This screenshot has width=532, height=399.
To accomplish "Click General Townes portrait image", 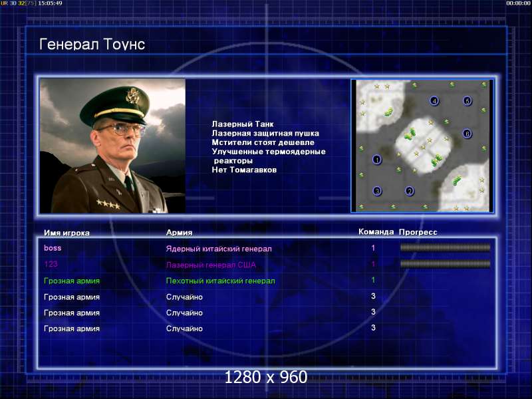I will [x=112, y=146].
